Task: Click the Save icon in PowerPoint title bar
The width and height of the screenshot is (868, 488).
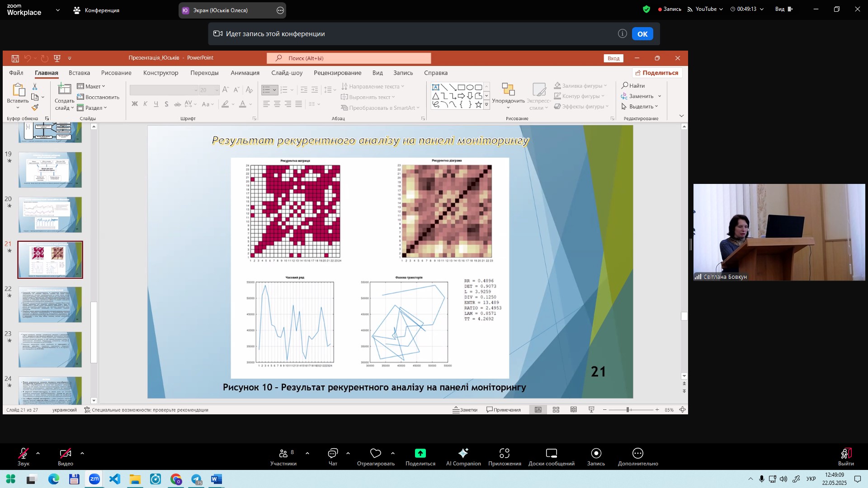Action: pos(15,58)
